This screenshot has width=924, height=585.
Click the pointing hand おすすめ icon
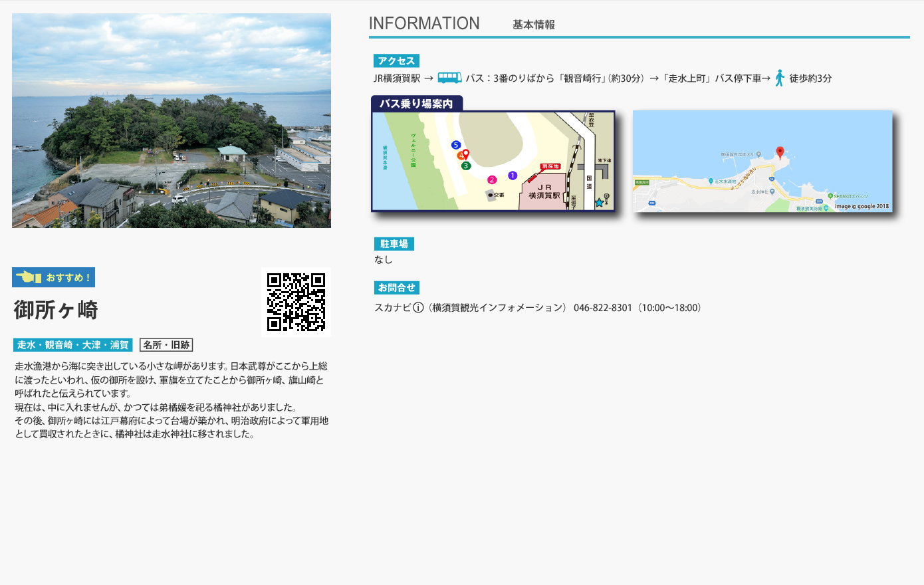pos(29,277)
